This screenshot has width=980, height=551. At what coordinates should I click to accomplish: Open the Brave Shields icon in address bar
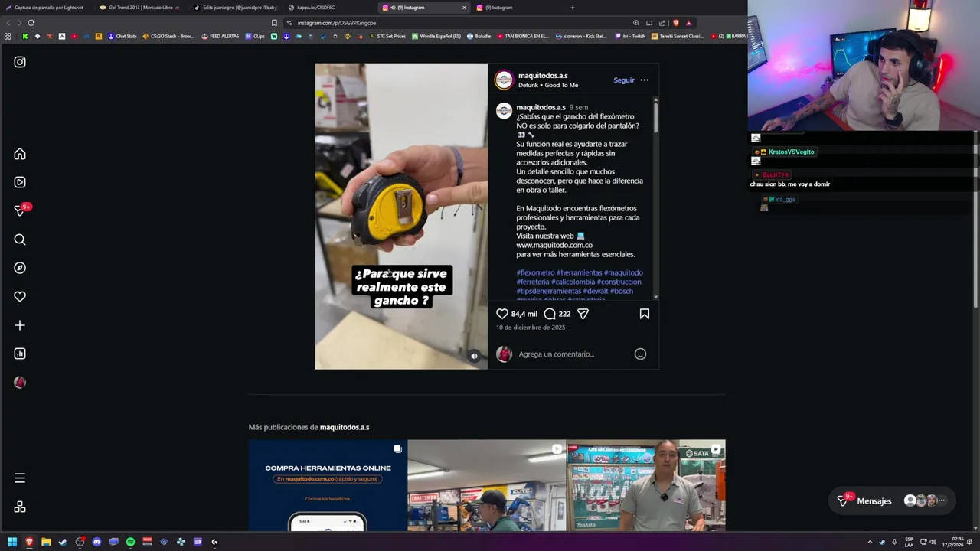pyautogui.click(x=675, y=23)
